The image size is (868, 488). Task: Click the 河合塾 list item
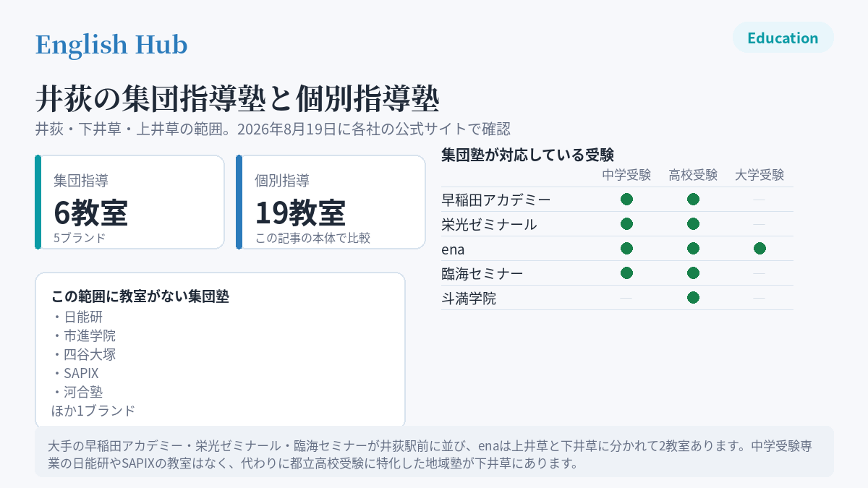coord(77,392)
